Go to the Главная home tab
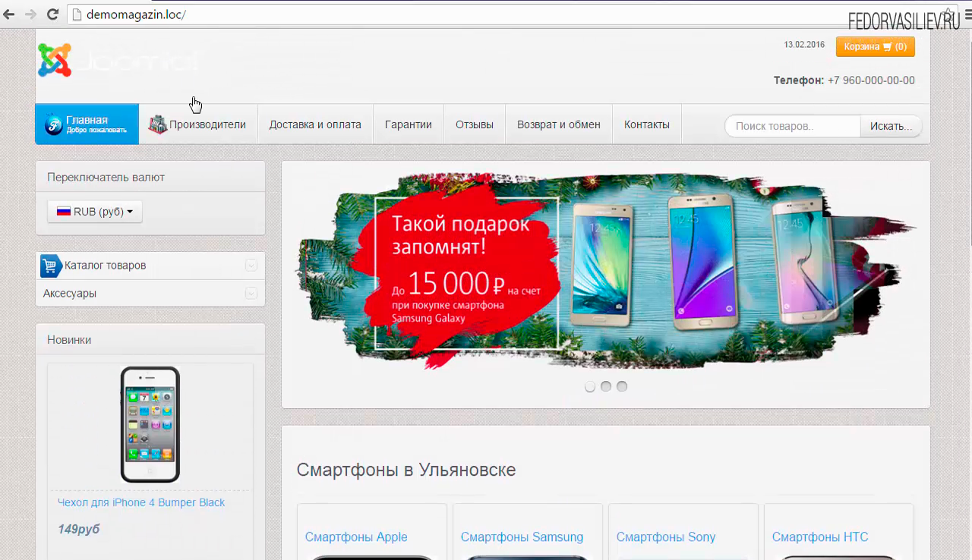This screenshot has height=560, width=972. (x=87, y=124)
